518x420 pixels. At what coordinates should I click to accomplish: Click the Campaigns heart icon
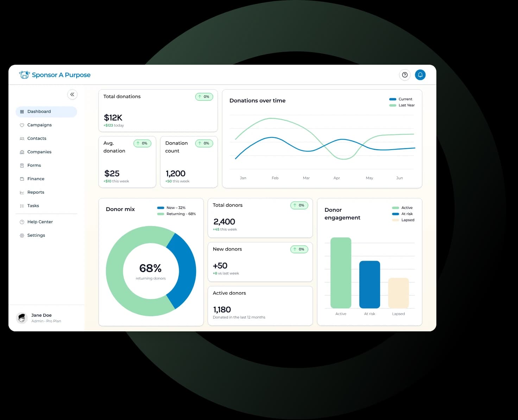tap(22, 125)
